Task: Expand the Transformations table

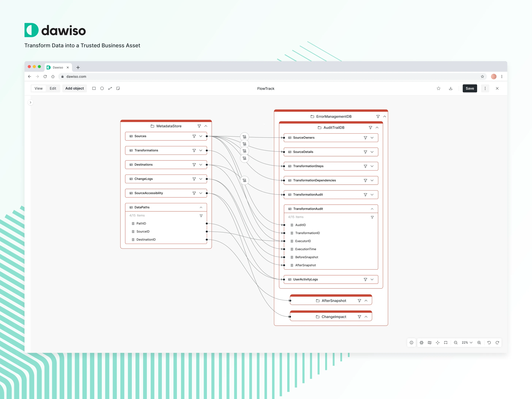Action: pyautogui.click(x=201, y=150)
